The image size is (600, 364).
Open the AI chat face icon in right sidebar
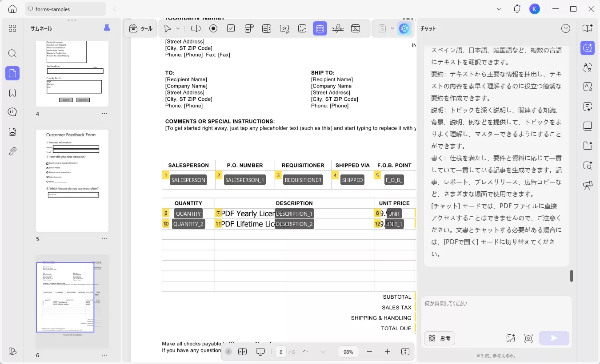click(588, 48)
